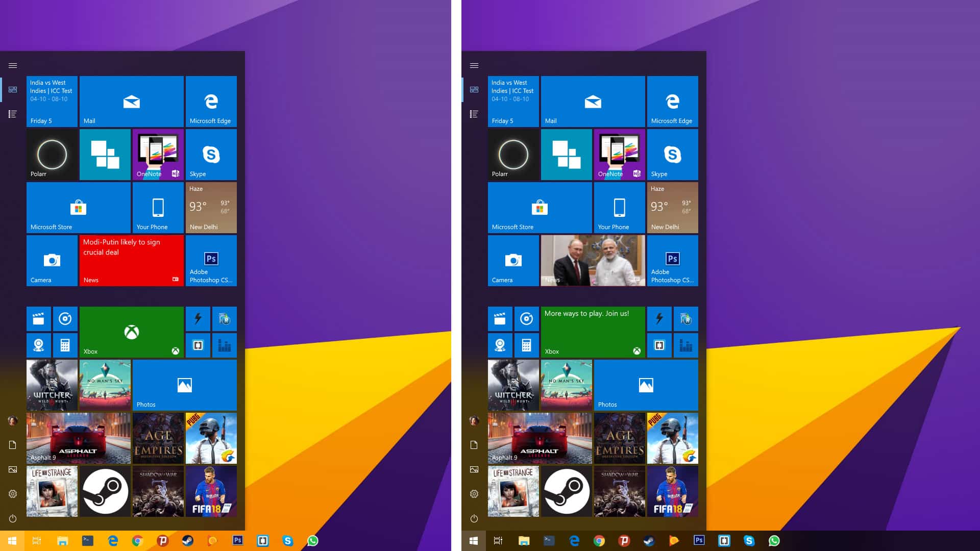
Task: Open File Explorer on the orange taskbar
Action: (62, 541)
